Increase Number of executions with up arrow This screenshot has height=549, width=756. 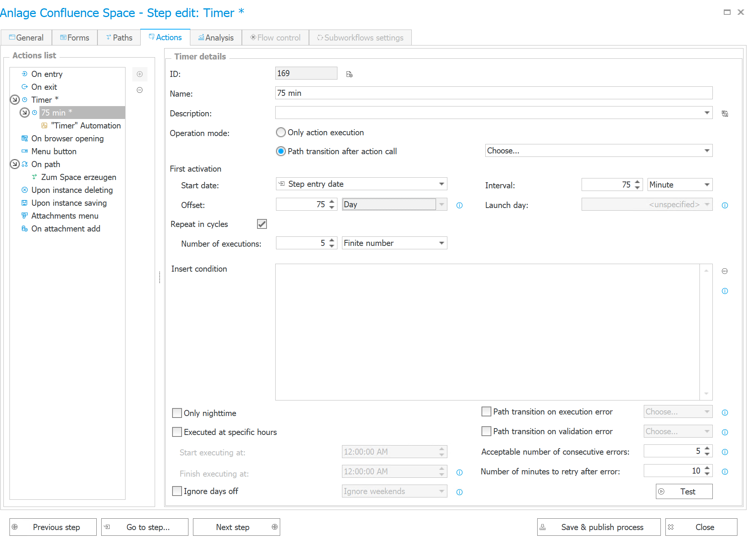pyautogui.click(x=332, y=240)
